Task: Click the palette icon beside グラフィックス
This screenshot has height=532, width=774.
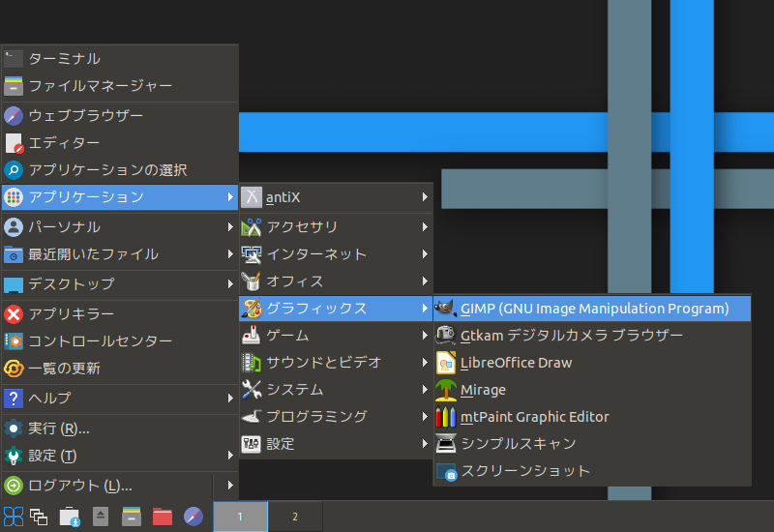Action: click(252, 309)
